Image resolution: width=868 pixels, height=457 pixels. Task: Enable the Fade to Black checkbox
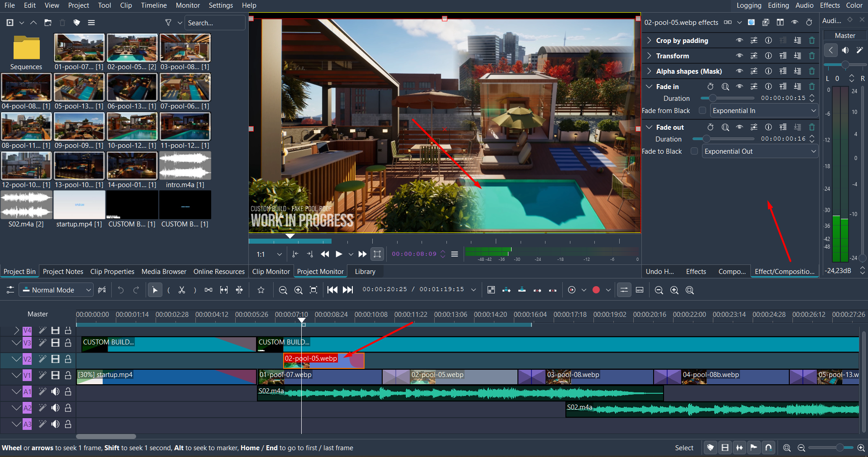point(694,151)
